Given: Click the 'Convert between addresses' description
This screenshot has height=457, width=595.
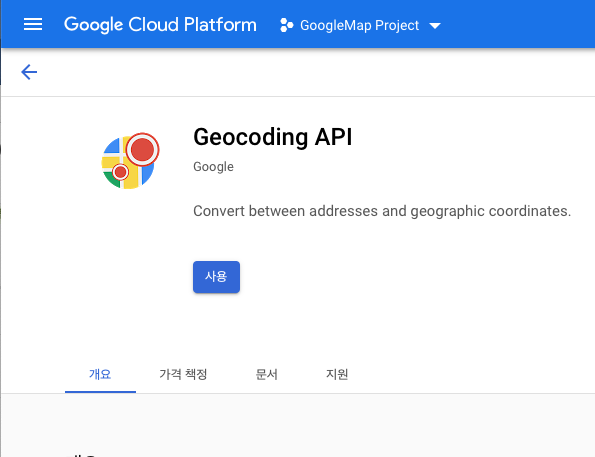Looking at the screenshot, I should (382, 211).
